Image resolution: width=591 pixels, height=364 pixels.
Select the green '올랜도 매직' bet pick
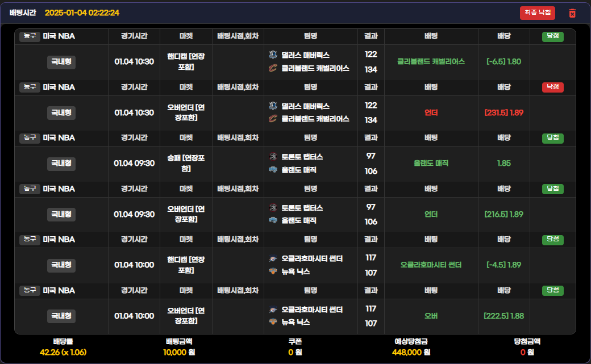point(431,163)
